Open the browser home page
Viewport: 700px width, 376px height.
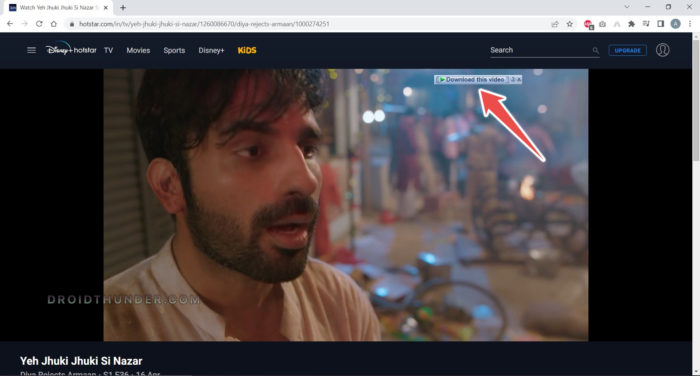54,24
